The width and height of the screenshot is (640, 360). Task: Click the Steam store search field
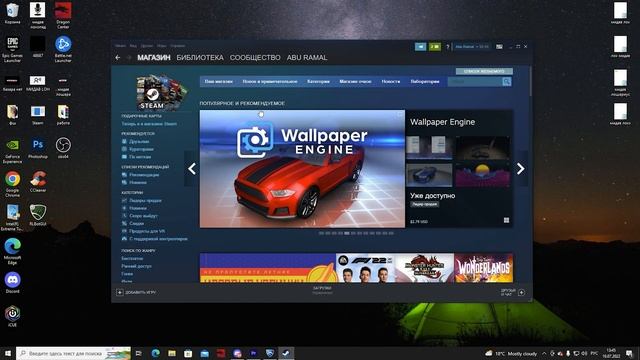point(475,82)
